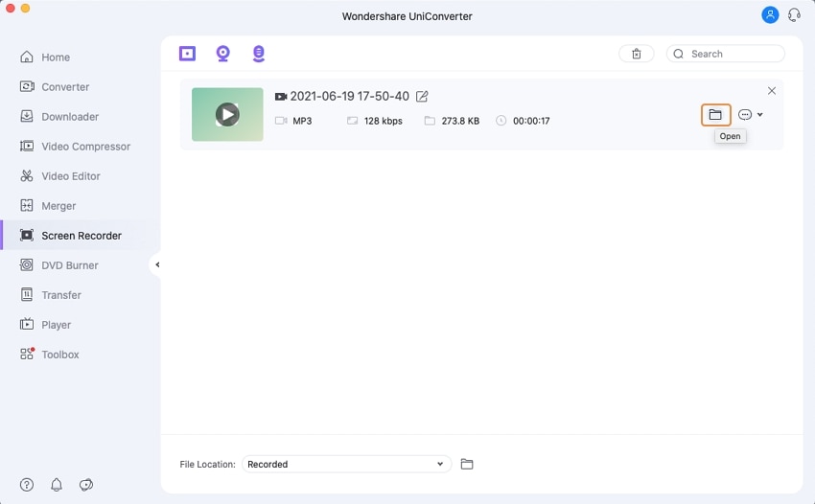Expand the arrow next to more options
This screenshot has height=504, width=815.
[760, 114]
